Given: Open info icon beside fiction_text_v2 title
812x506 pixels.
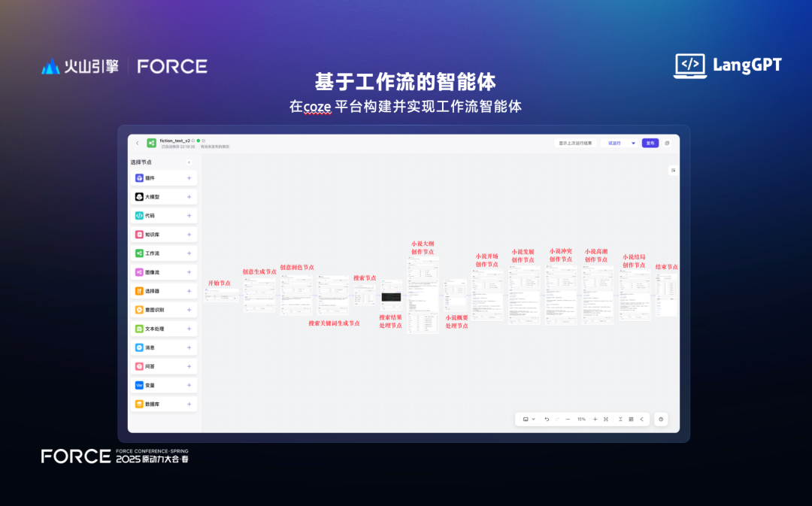Looking at the screenshot, I should 193,141.
